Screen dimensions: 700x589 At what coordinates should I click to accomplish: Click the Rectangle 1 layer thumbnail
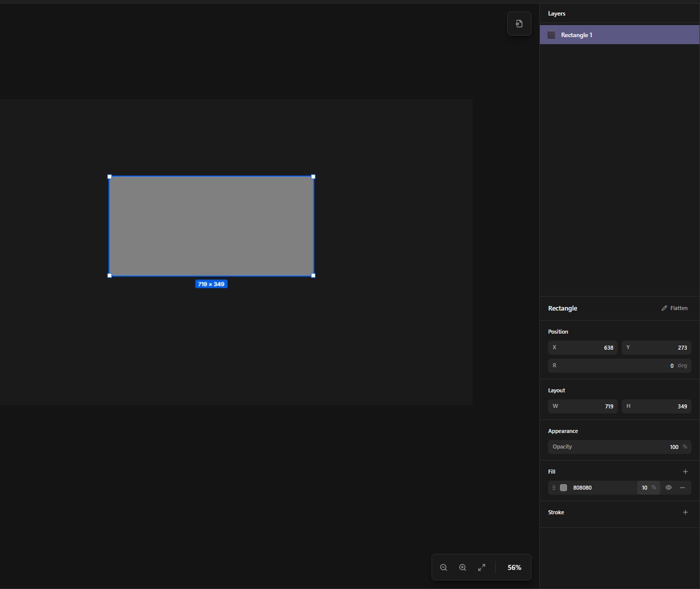click(551, 35)
